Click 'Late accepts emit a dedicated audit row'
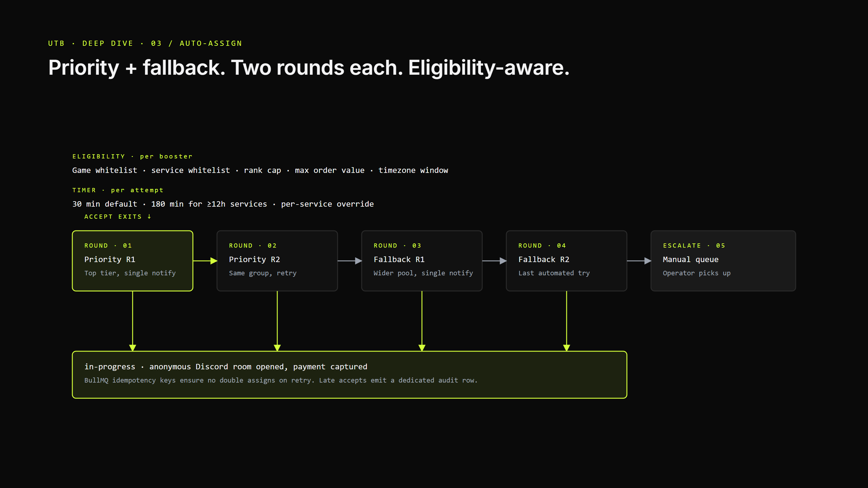868x488 pixels. click(398, 380)
